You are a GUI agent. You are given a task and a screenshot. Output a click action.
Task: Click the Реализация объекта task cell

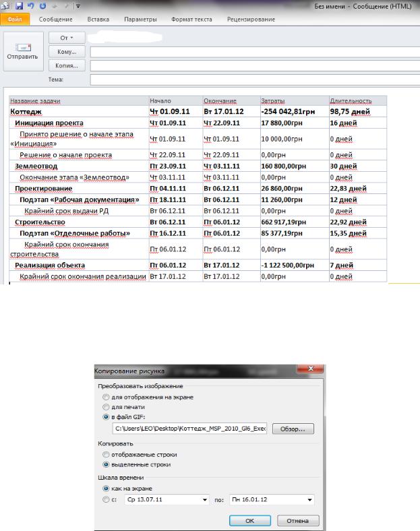(x=79, y=265)
